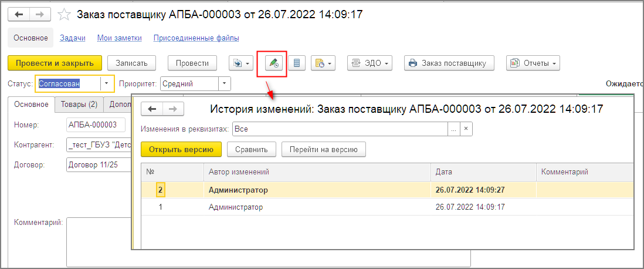Sort by Дата column header
Image resolution: width=644 pixels, height=269 pixels.
[483, 172]
